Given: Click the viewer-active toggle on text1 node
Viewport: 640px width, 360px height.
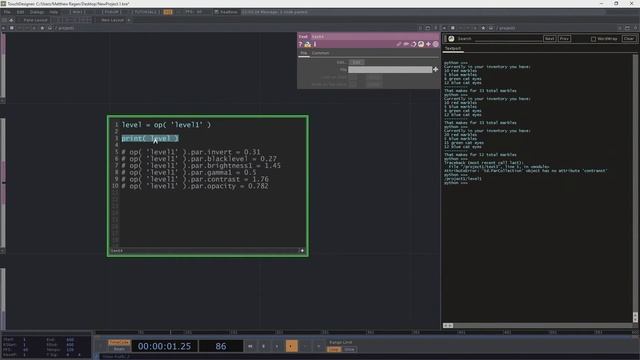Looking at the screenshot, I should click(302, 251).
